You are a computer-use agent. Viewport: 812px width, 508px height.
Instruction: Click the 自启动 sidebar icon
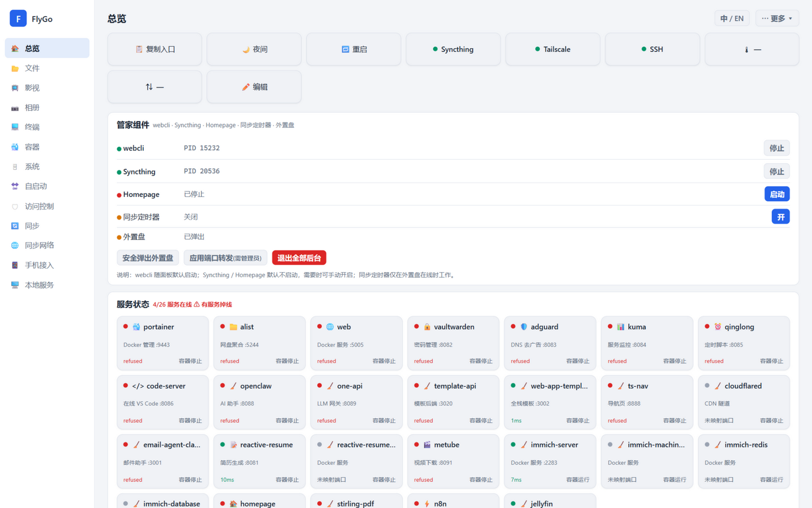point(15,186)
